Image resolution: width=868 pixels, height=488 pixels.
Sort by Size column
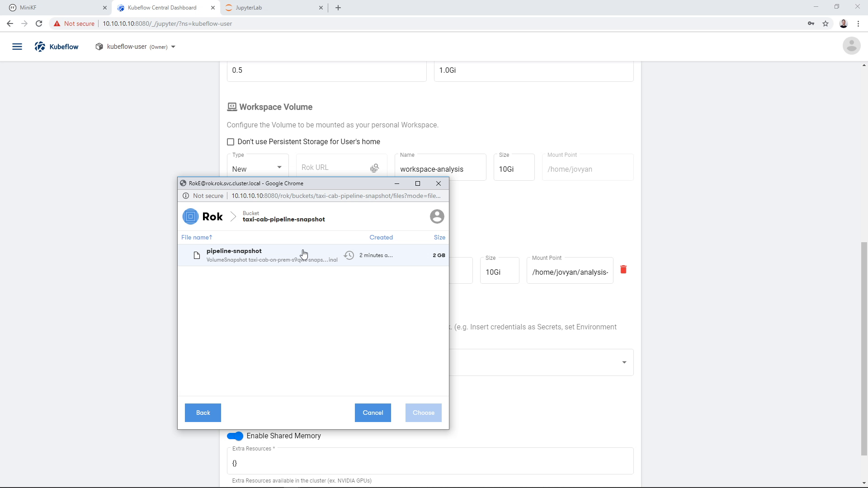point(439,237)
